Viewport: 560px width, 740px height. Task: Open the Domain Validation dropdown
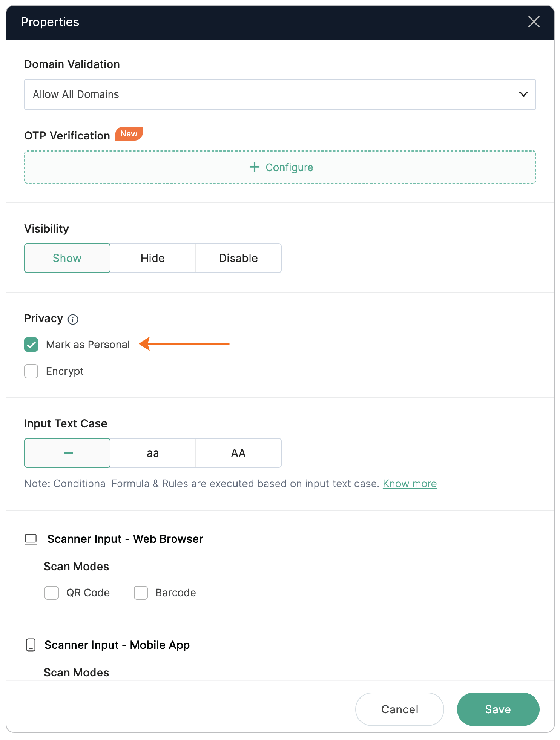click(279, 94)
